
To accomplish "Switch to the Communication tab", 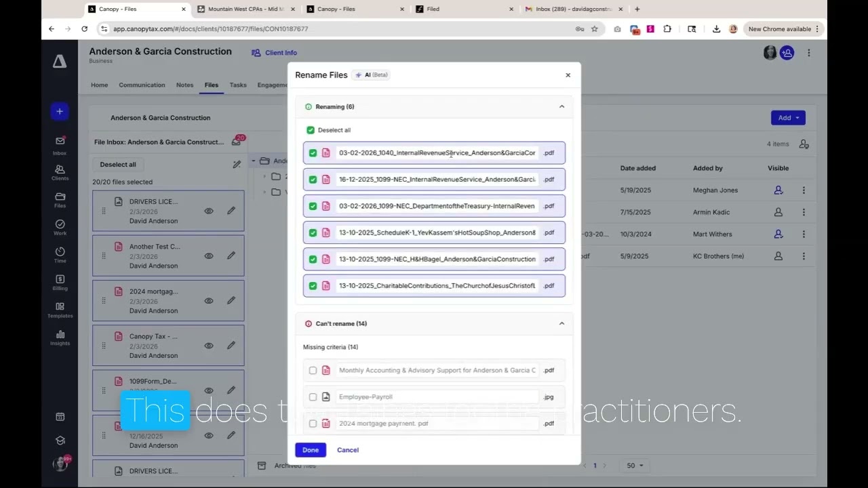I will coord(142,85).
